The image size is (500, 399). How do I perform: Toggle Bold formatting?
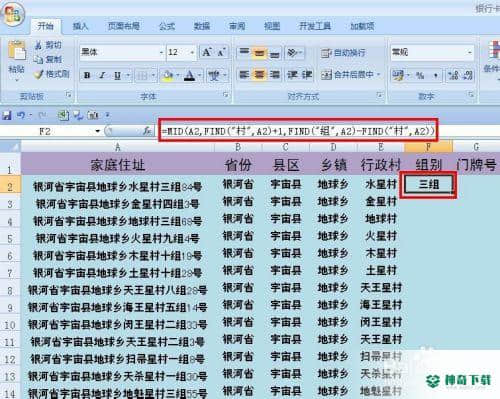pyautogui.click(x=87, y=76)
